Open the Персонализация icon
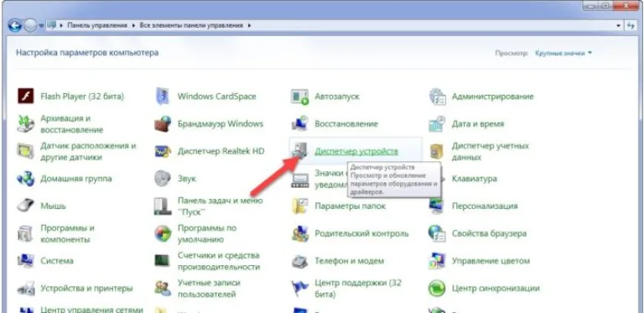Screen dimensions: 644x313 click(x=435, y=206)
